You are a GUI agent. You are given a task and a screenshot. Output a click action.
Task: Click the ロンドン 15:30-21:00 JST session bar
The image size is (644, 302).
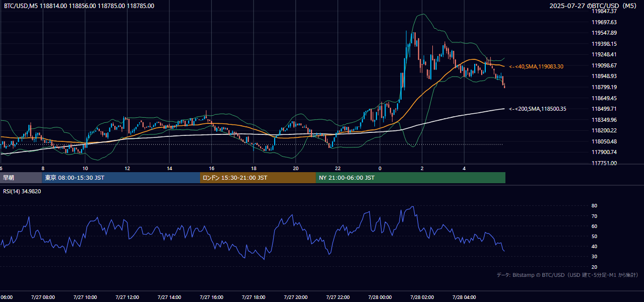click(258, 178)
